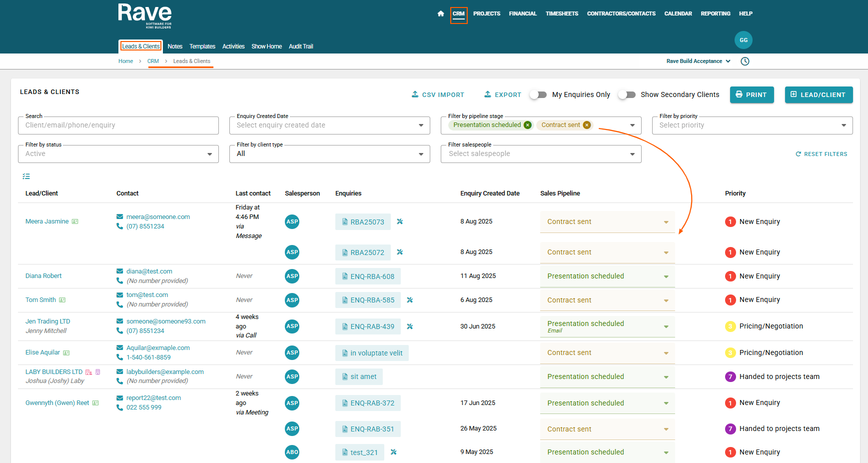This screenshot has width=868, height=463.
Task: Click the LEAD/CLIENT add button
Action: [819, 94]
